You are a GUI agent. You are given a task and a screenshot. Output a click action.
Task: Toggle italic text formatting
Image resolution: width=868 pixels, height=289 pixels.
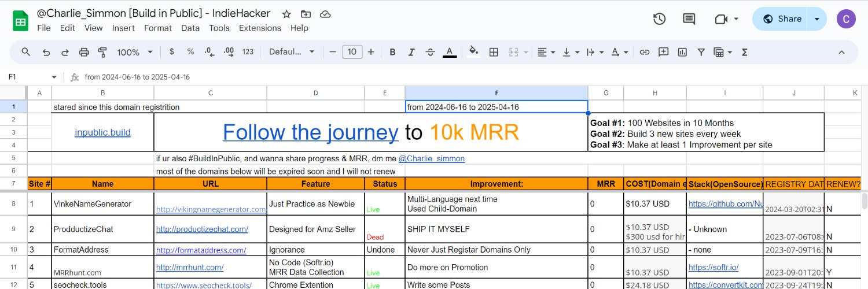(x=411, y=52)
